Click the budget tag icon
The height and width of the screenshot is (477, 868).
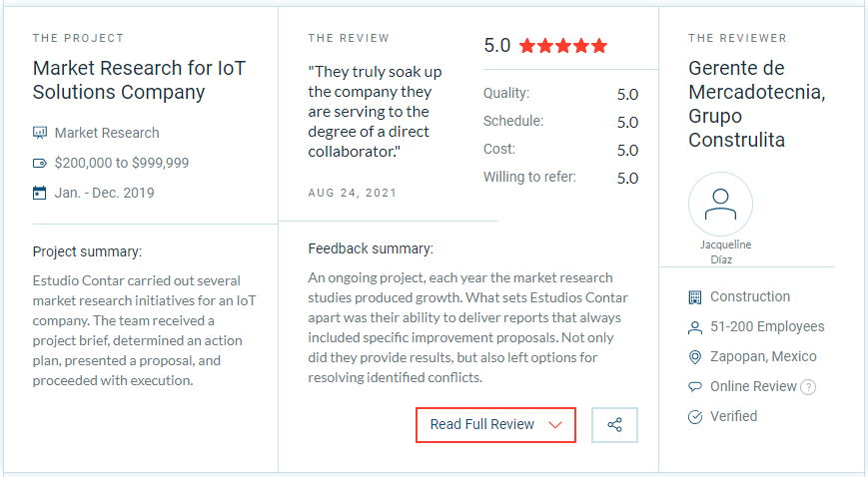point(40,163)
